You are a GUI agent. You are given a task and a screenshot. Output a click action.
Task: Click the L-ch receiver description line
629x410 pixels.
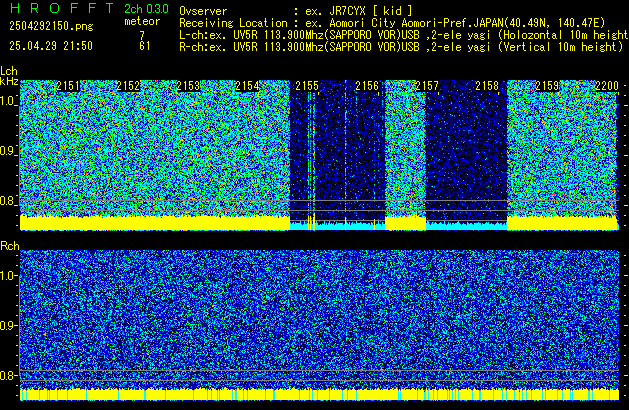[404, 35]
